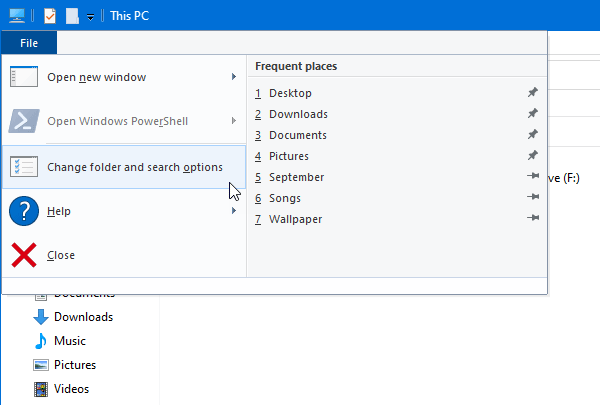Pin Wallpaper to the frequent places list
The height and width of the screenshot is (405, 600).
click(x=533, y=218)
